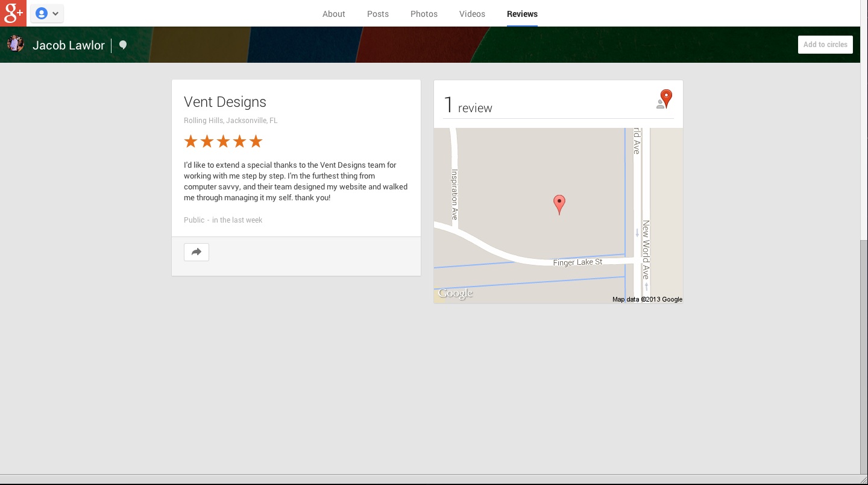Image resolution: width=868 pixels, height=485 pixels.
Task: Share the Vent Designs review
Action: pos(197,252)
